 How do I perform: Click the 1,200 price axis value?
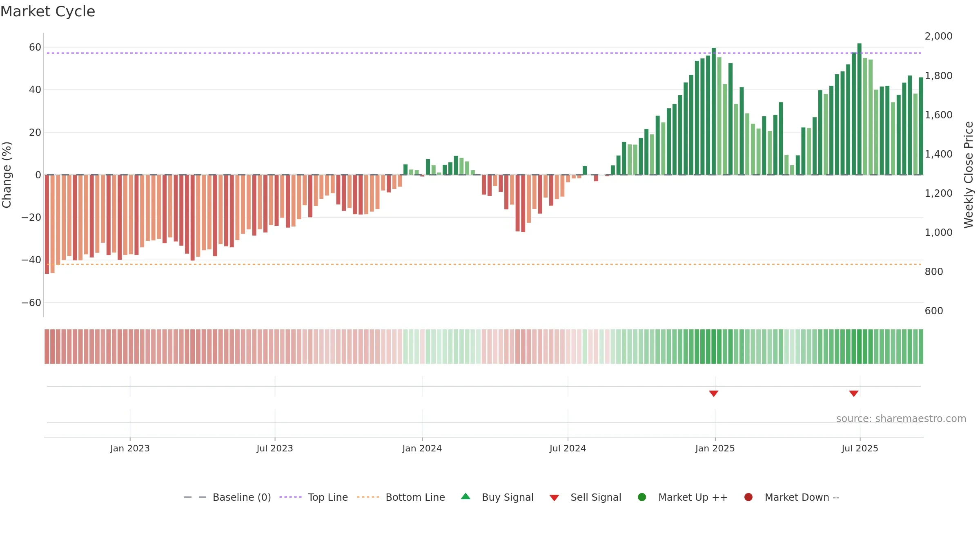pyautogui.click(x=938, y=193)
